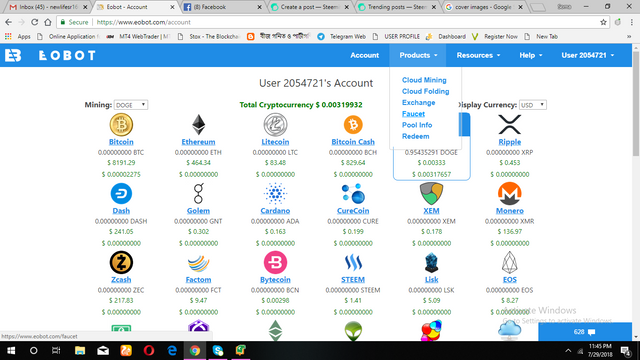Click the Cardano dotted icon
The height and width of the screenshot is (360, 640).
pos(275,193)
